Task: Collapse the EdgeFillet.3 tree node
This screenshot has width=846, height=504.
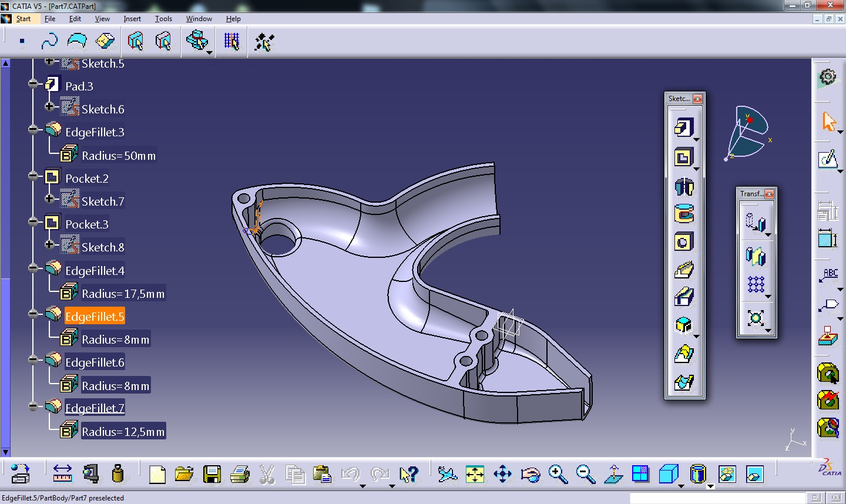Action: (33, 130)
